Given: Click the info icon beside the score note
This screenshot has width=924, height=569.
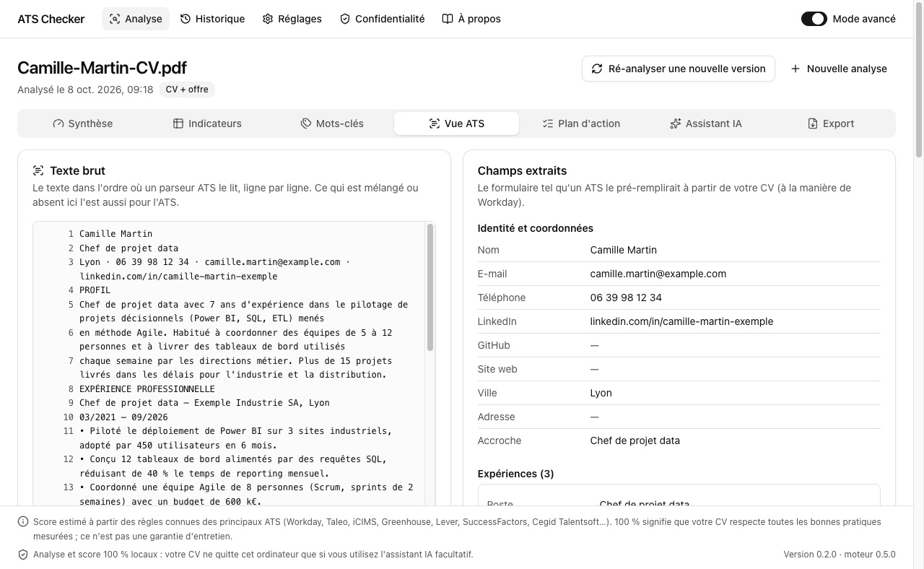Looking at the screenshot, I should click(x=23, y=522).
